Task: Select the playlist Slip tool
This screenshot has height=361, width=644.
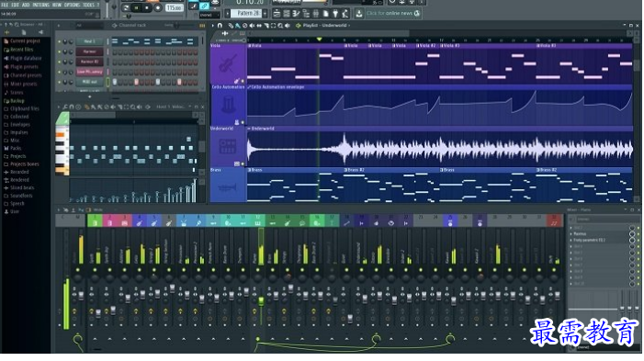Action: pyautogui.click(x=259, y=26)
